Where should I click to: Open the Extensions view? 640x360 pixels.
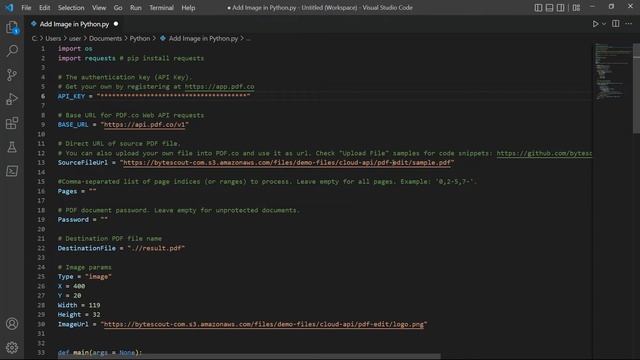(x=12, y=123)
